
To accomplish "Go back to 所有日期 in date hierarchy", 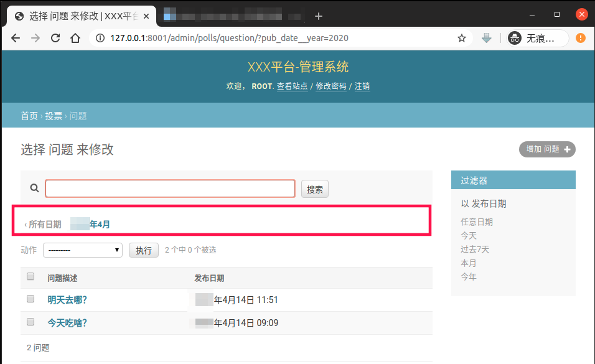I will click(43, 225).
